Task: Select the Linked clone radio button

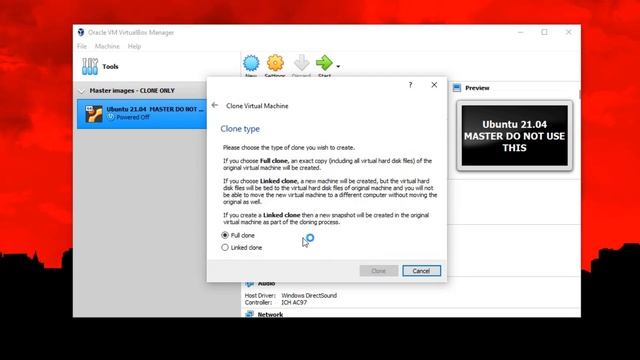Action: coord(225,247)
